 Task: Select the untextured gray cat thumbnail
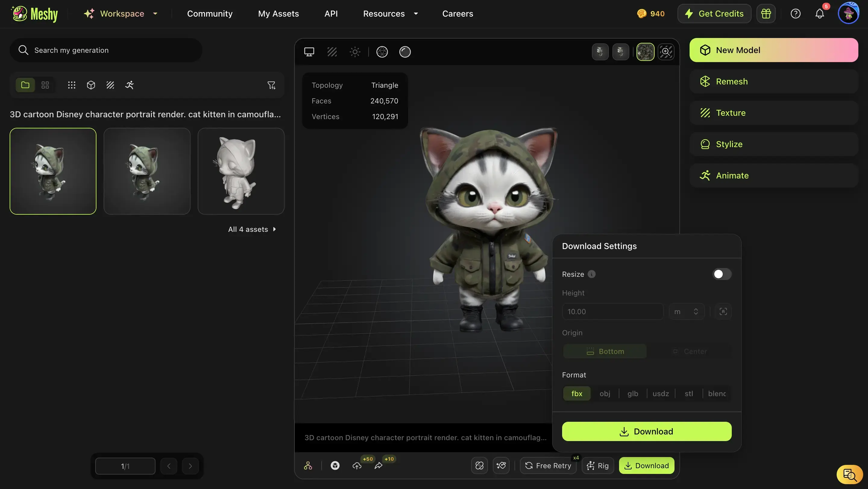(241, 171)
